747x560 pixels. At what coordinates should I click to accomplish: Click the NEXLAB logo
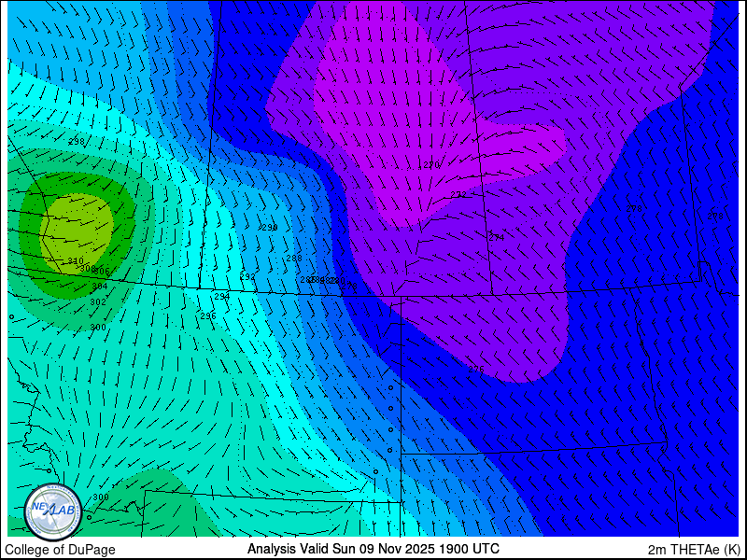point(53,511)
